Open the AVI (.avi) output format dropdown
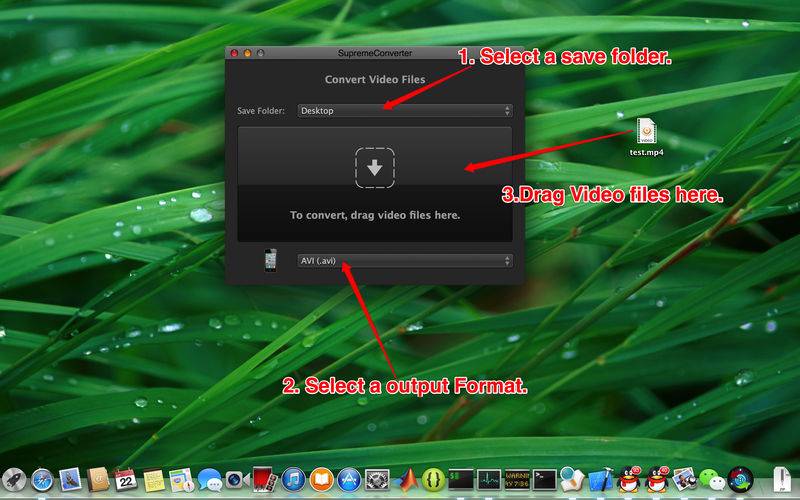800x500 pixels. tap(404, 260)
